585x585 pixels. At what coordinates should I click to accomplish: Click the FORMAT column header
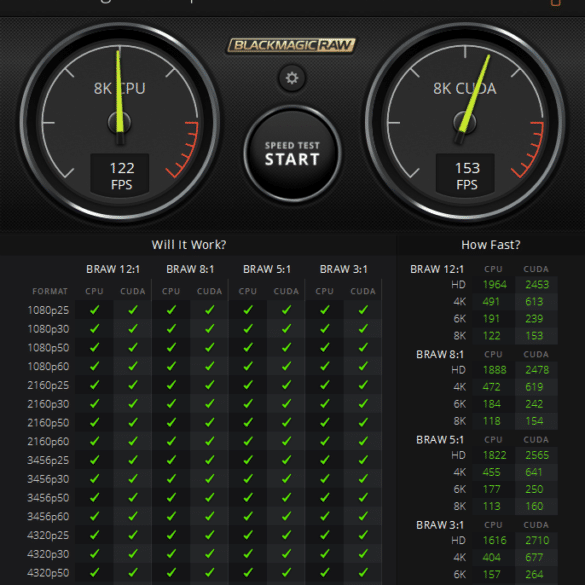tap(50, 291)
